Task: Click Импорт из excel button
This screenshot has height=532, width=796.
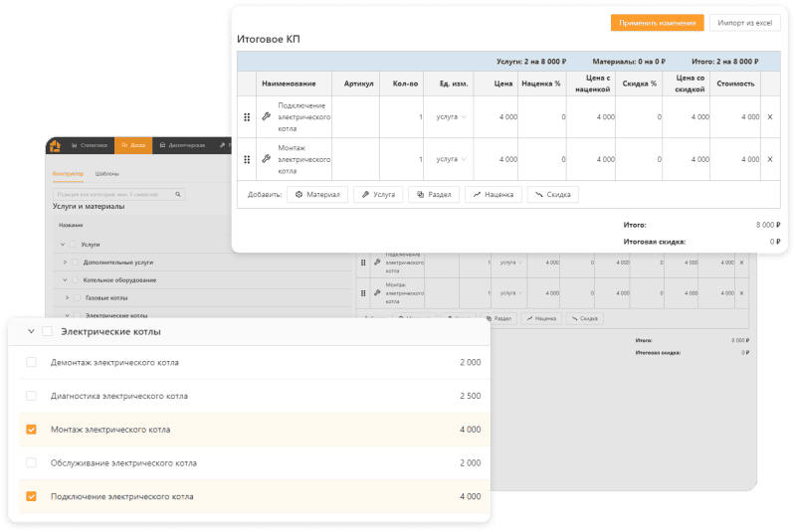Action: [745, 23]
